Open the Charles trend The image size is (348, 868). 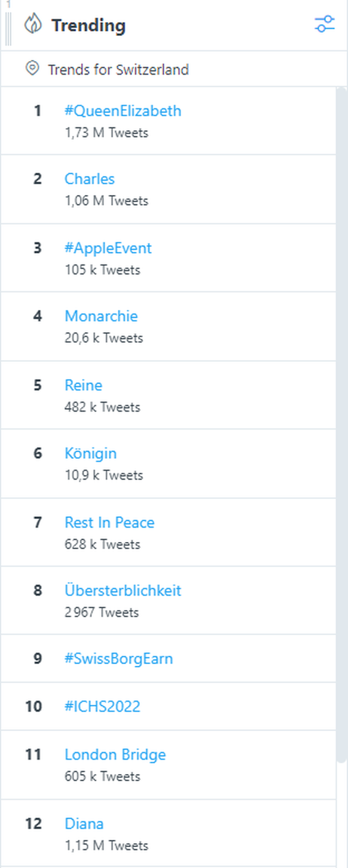click(90, 179)
